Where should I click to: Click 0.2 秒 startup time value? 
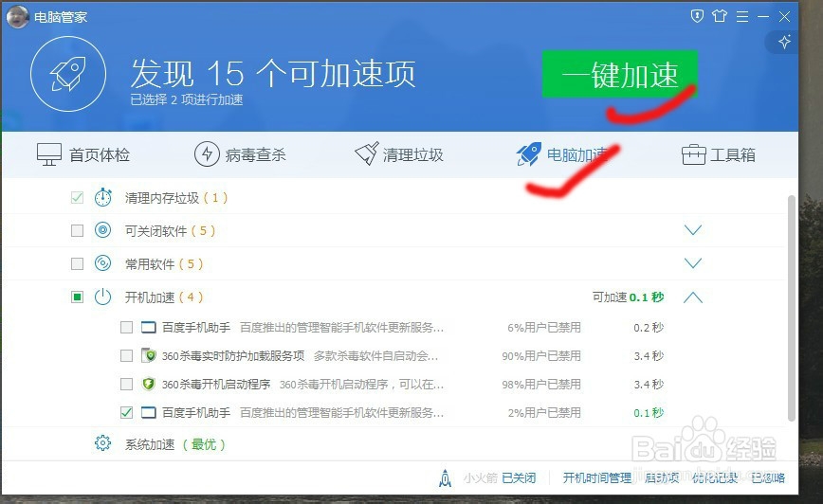pos(649,328)
